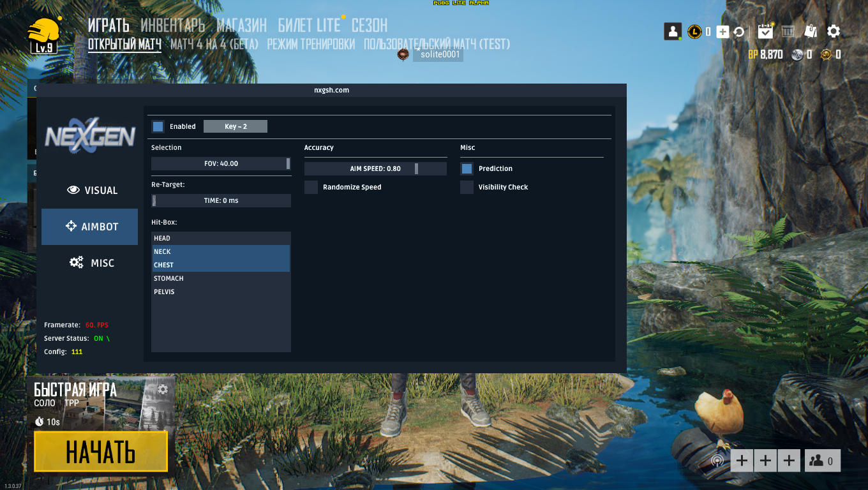Click the AIM SPEED: 0.80 slider
Viewport: 868px width, 490px height.
coord(375,168)
